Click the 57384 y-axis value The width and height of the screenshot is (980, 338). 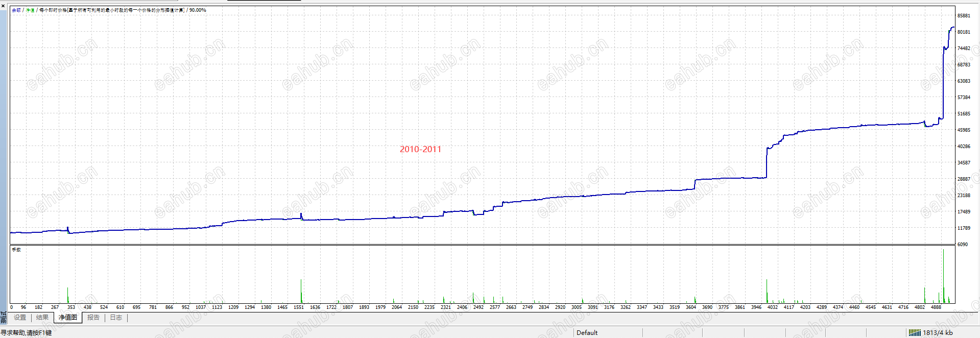click(964, 98)
